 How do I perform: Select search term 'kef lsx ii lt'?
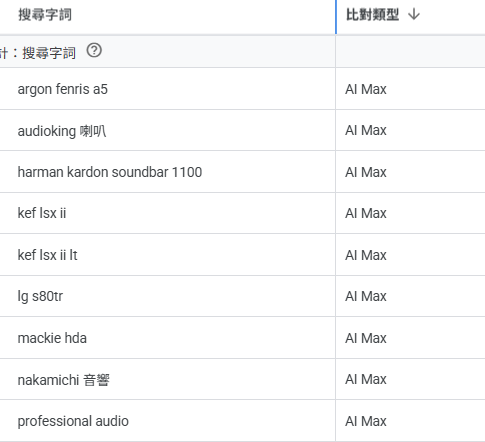point(47,255)
